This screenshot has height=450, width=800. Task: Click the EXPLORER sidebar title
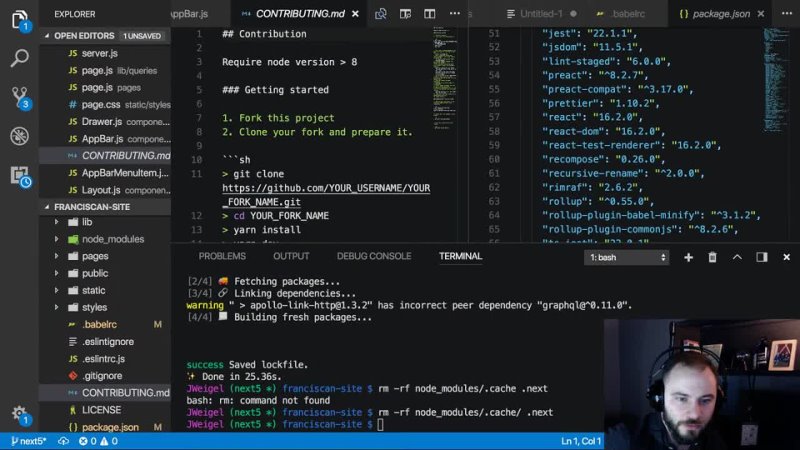pos(74,14)
